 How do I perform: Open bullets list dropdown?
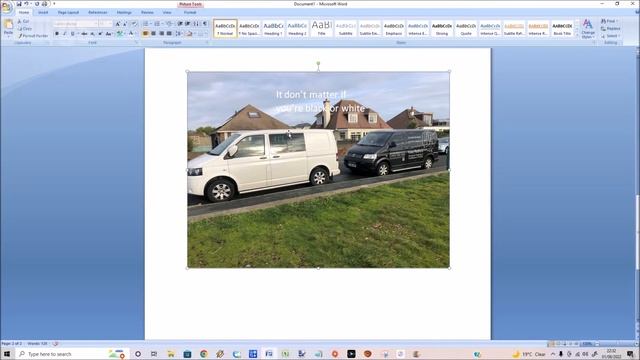pyautogui.click(x=151, y=24)
